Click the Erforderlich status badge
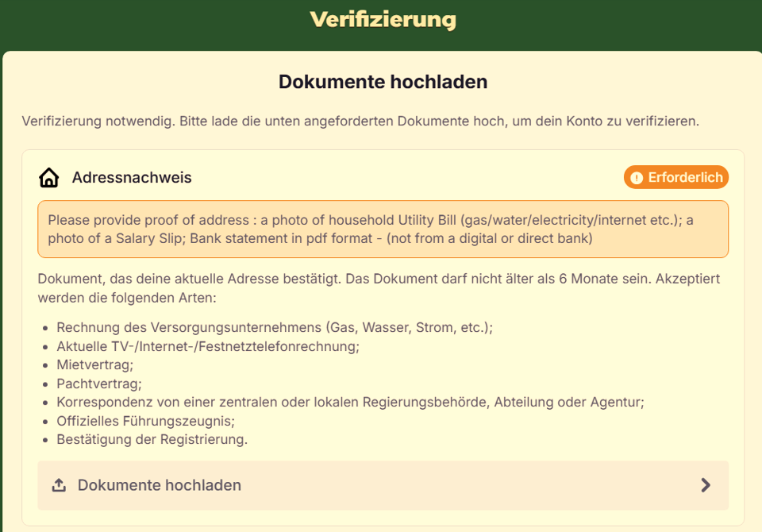This screenshot has width=762, height=532. (675, 177)
